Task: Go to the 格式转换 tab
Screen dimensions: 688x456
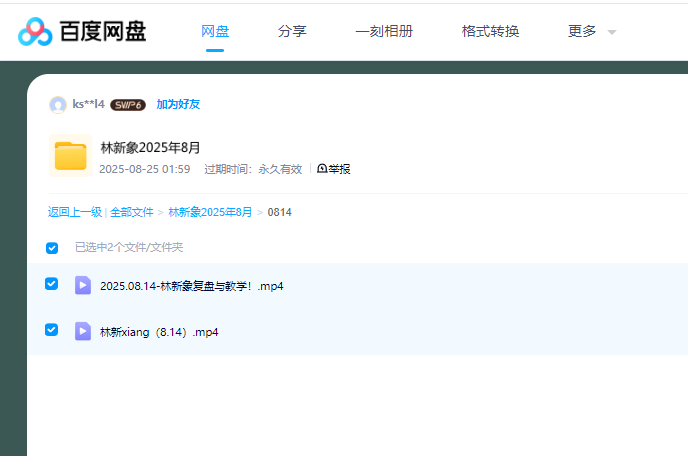Action: coord(490,31)
